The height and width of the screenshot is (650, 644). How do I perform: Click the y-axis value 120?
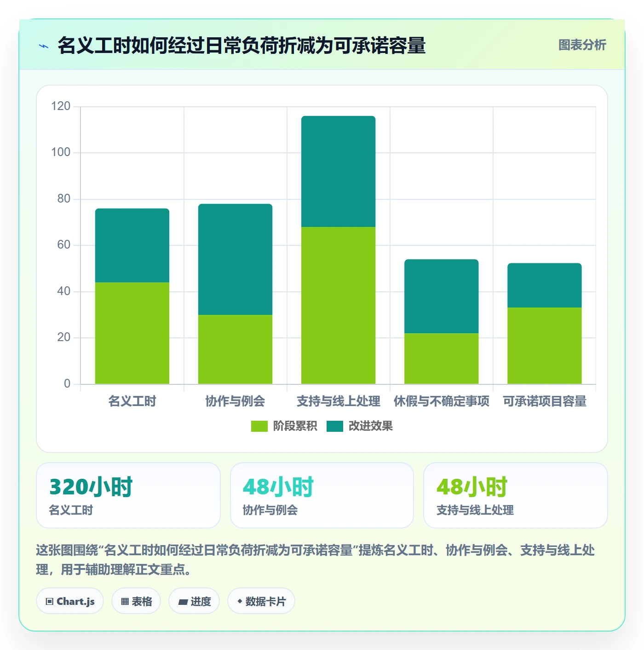coord(61,106)
